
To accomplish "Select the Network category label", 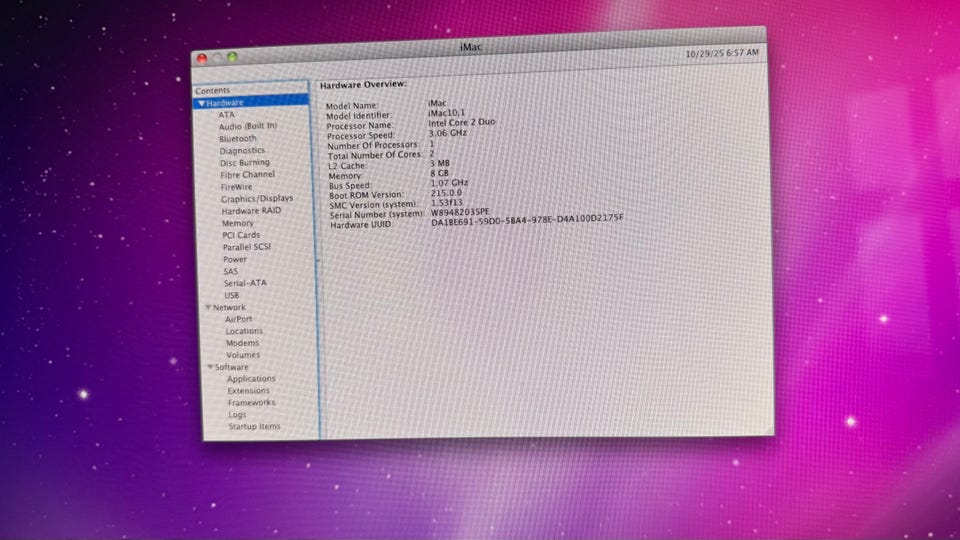I will (229, 307).
